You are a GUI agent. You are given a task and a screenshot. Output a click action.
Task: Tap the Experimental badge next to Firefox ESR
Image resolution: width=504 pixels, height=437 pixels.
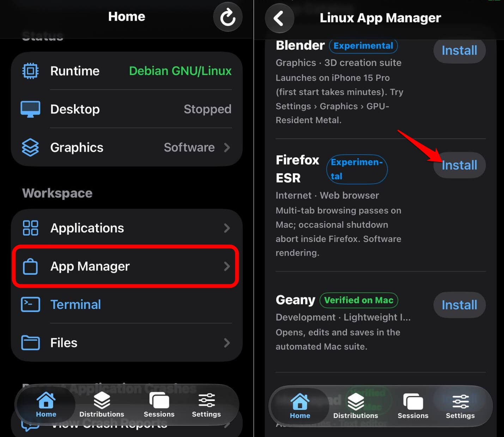357,169
